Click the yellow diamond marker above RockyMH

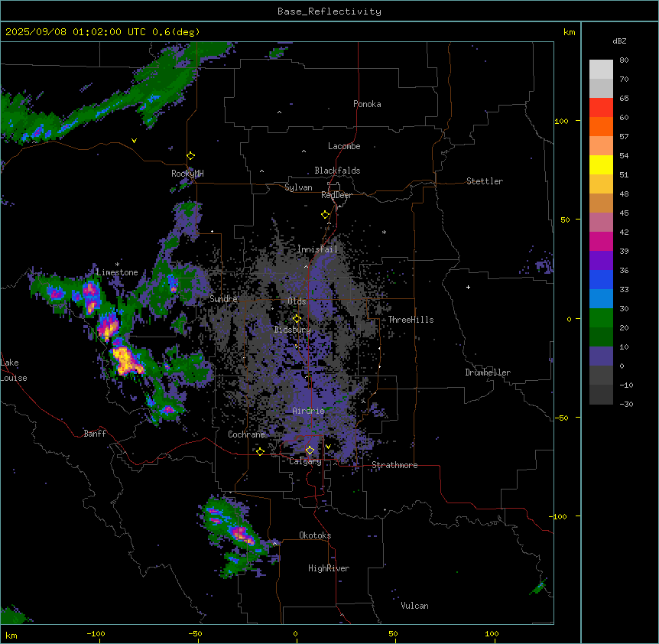(190, 156)
